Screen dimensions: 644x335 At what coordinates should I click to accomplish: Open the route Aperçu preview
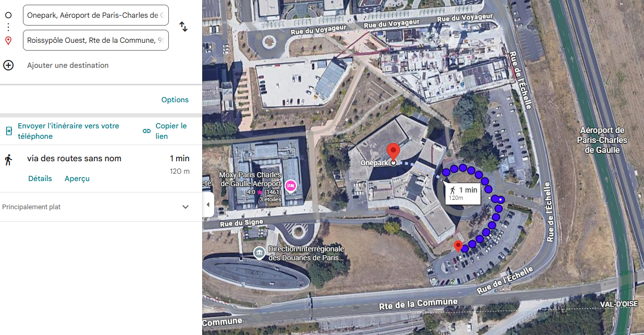tap(77, 178)
